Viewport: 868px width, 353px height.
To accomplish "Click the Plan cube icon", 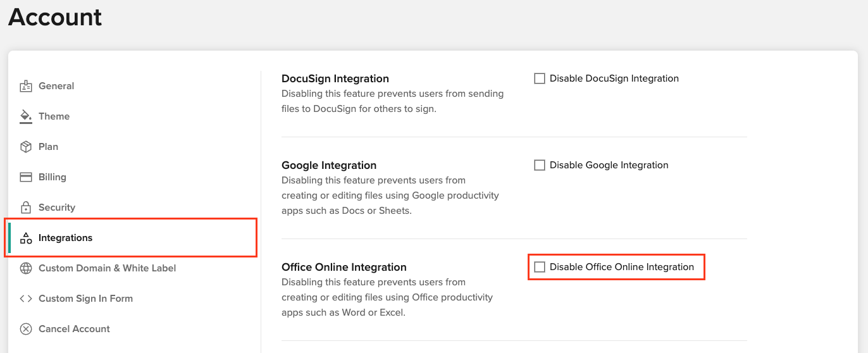I will click(26, 147).
